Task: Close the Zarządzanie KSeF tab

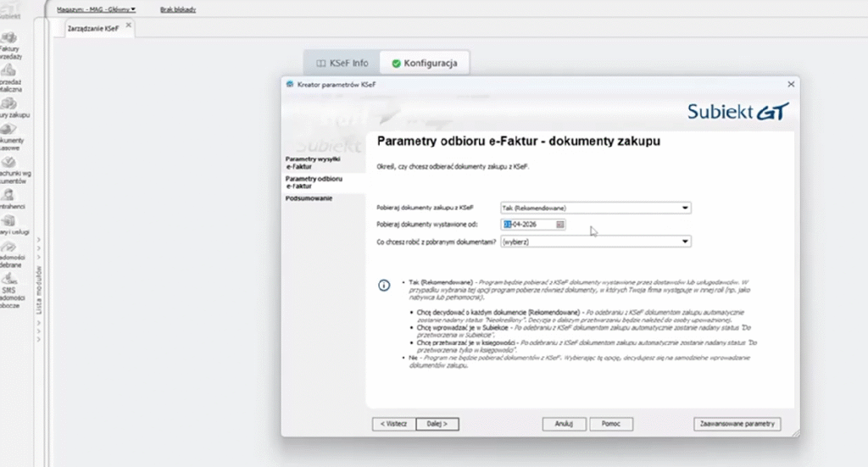Action: (129, 25)
